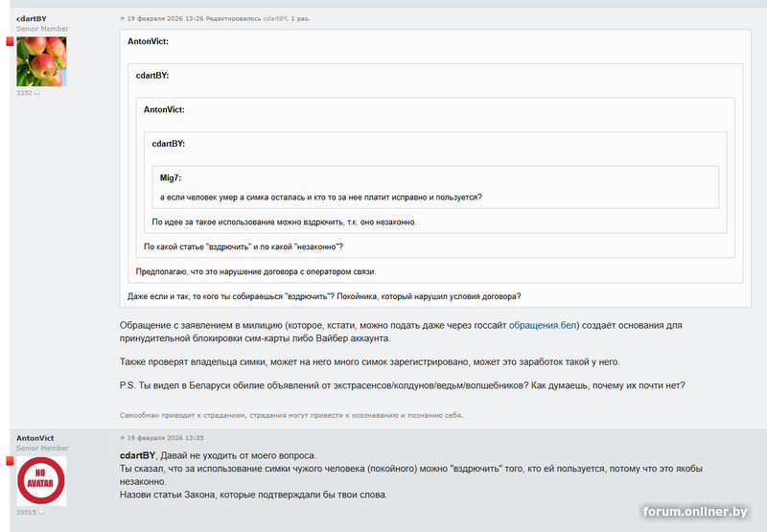Open the обращения.бел hyperlink
Viewport: 767px width, 532px height.
(543, 326)
